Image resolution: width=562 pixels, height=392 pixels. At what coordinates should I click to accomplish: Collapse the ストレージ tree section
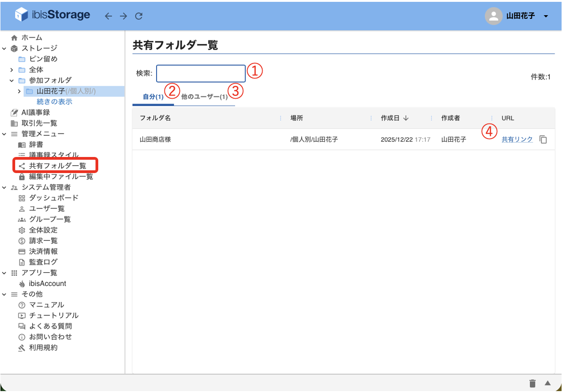point(4,48)
